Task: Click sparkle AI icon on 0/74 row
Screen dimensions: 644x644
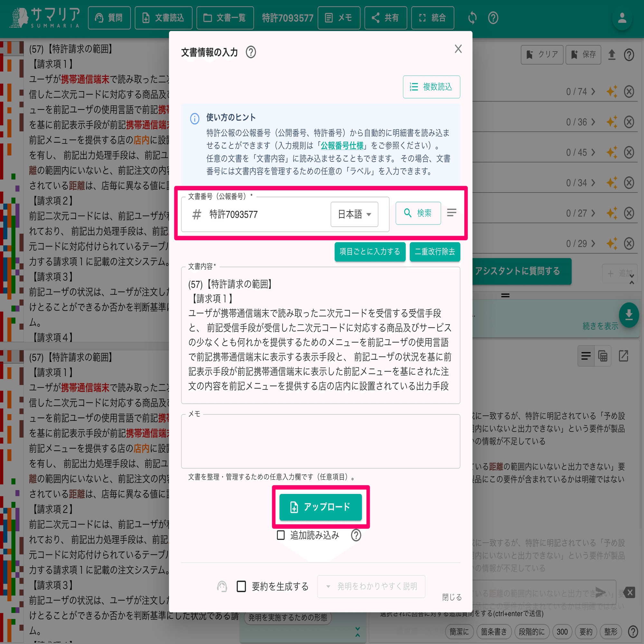Action: point(611,91)
